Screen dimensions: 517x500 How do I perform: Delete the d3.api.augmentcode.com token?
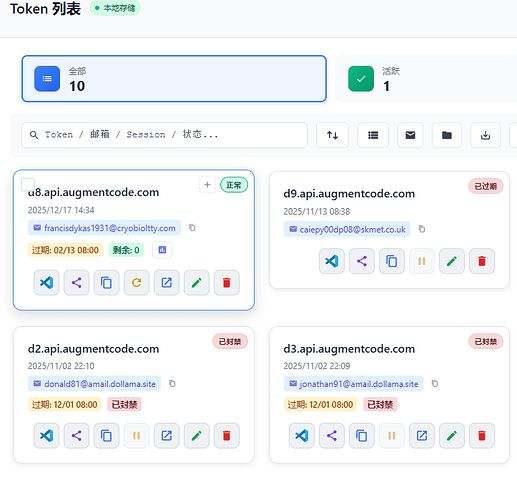pos(482,435)
